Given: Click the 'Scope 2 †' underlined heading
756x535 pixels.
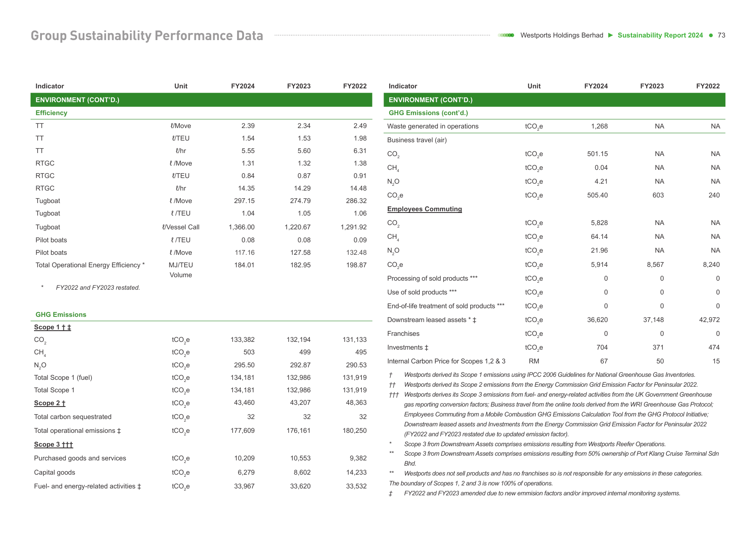Looking at the screenshot, I should 50,403.
